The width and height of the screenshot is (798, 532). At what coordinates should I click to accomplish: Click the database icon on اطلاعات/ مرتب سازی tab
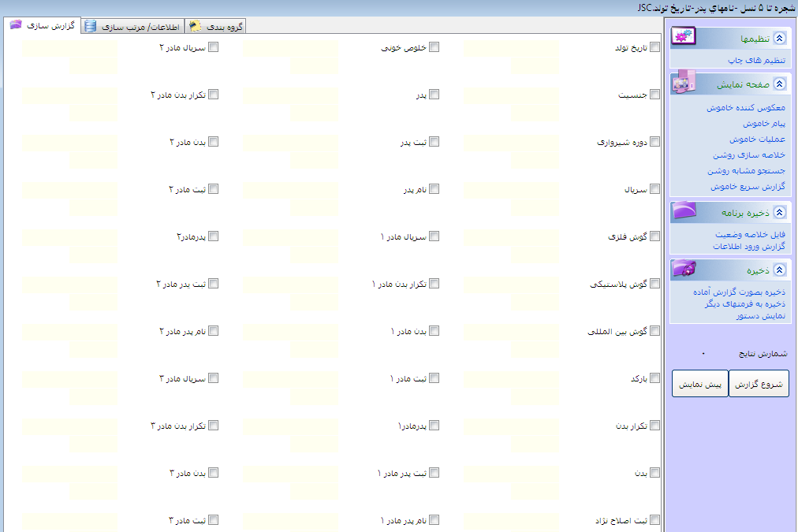click(x=90, y=26)
